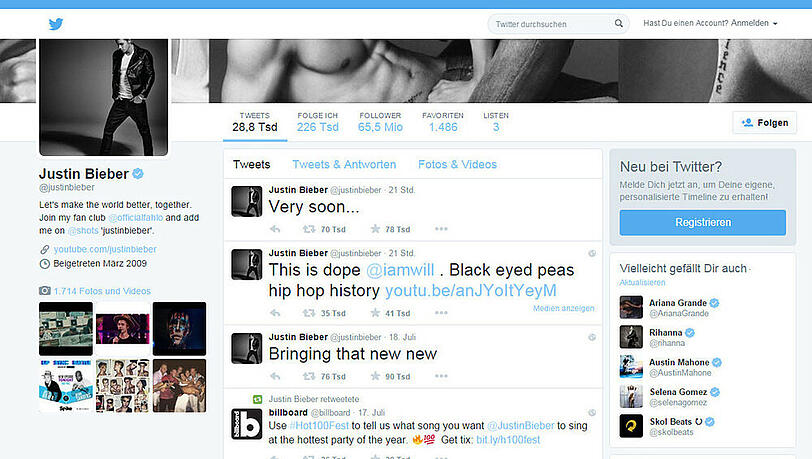
Task: Select the Tweets timeline tab
Action: coord(252,164)
